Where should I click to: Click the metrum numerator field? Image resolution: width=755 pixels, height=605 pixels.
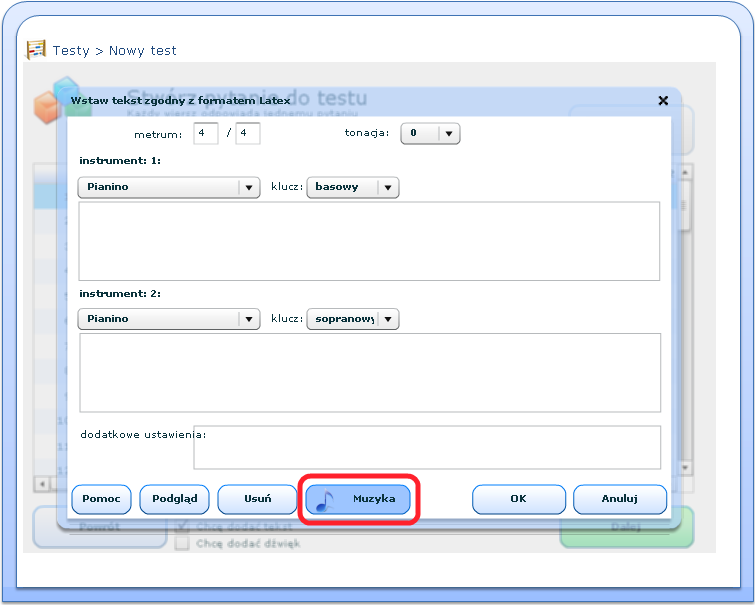206,133
